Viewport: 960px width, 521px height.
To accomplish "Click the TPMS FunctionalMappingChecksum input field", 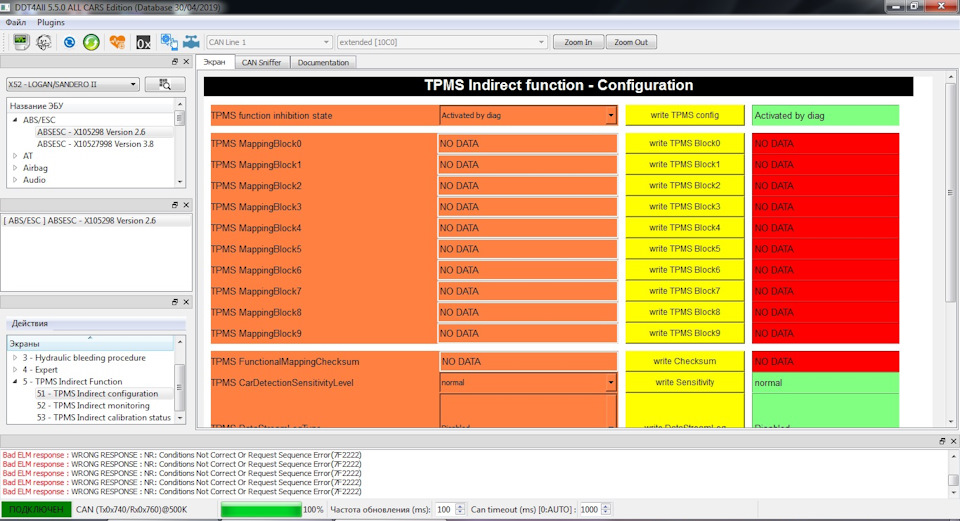I will [x=528, y=361].
